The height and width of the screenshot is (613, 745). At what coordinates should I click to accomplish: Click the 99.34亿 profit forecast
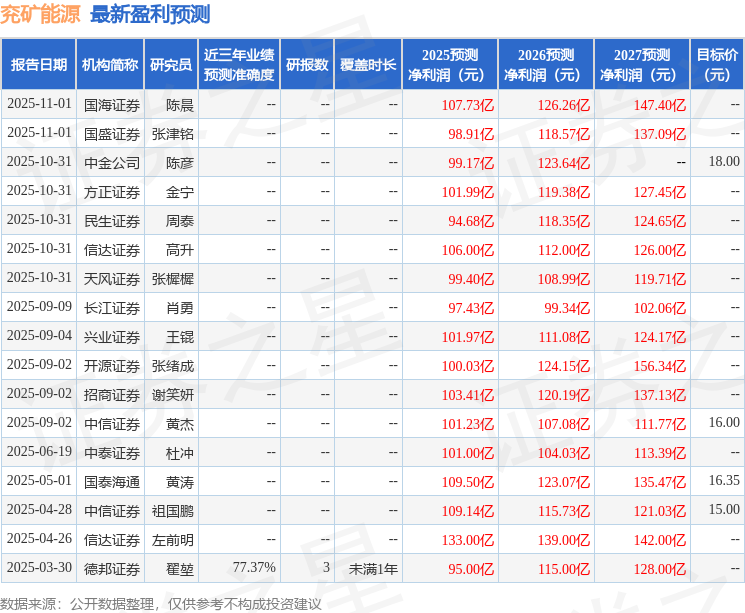point(567,308)
